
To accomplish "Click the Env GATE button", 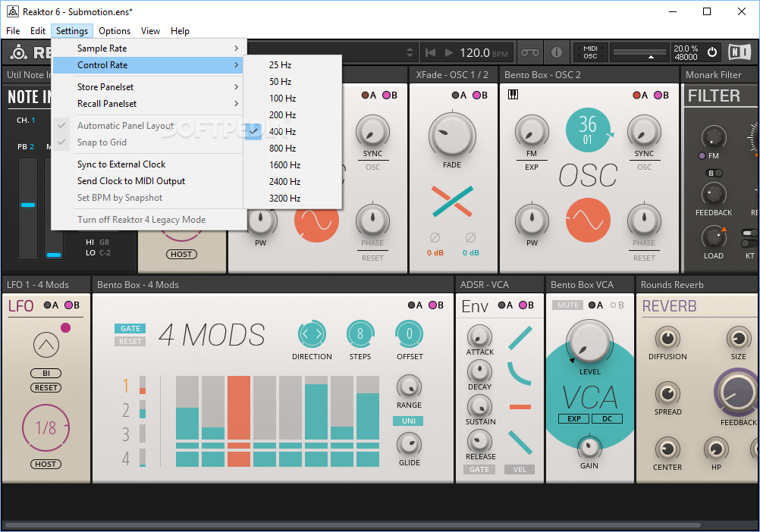I will [479, 470].
